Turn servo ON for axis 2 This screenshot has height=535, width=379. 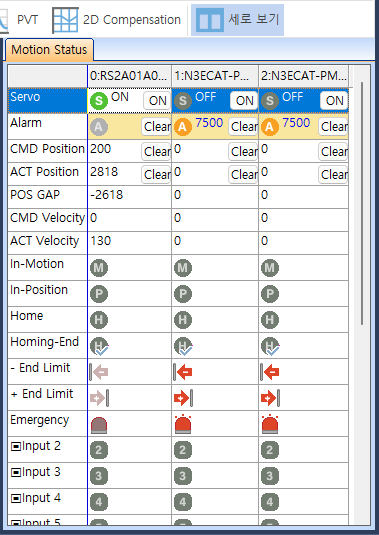pos(334,101)
